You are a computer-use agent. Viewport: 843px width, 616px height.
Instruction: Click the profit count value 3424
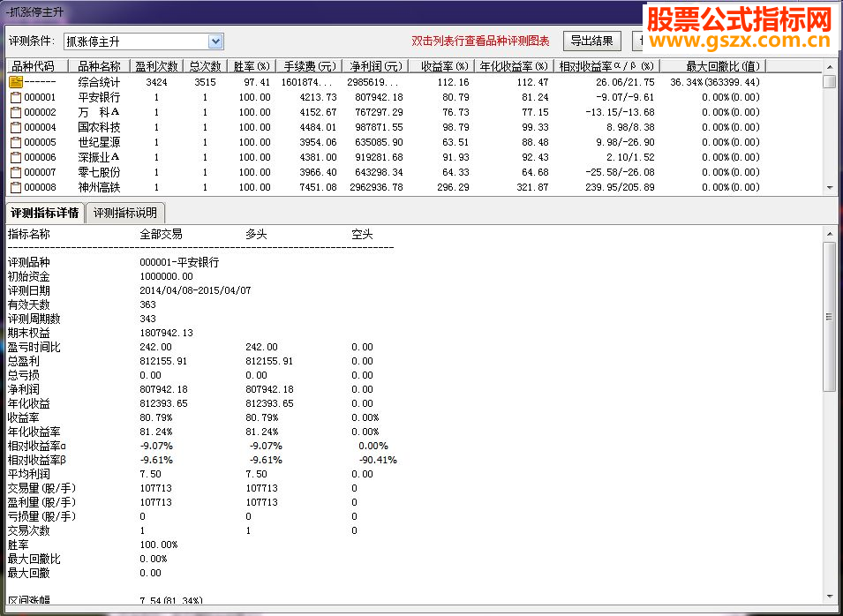[x=156, y=82]
